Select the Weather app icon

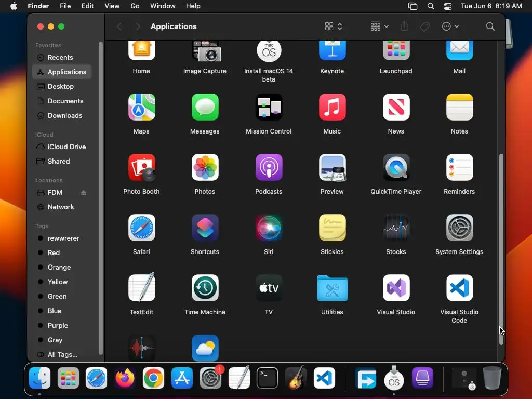[x=205, y=348]
